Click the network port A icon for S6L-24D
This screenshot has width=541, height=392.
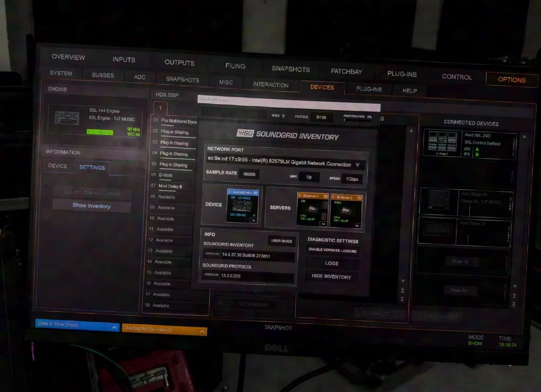(x=467, y=149)
